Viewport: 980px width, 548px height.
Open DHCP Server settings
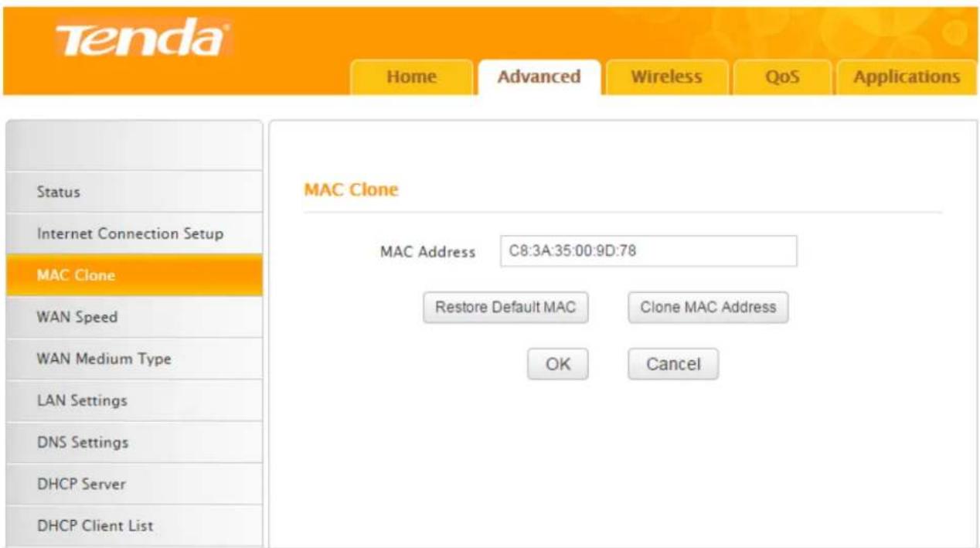(x=134, y=484)
